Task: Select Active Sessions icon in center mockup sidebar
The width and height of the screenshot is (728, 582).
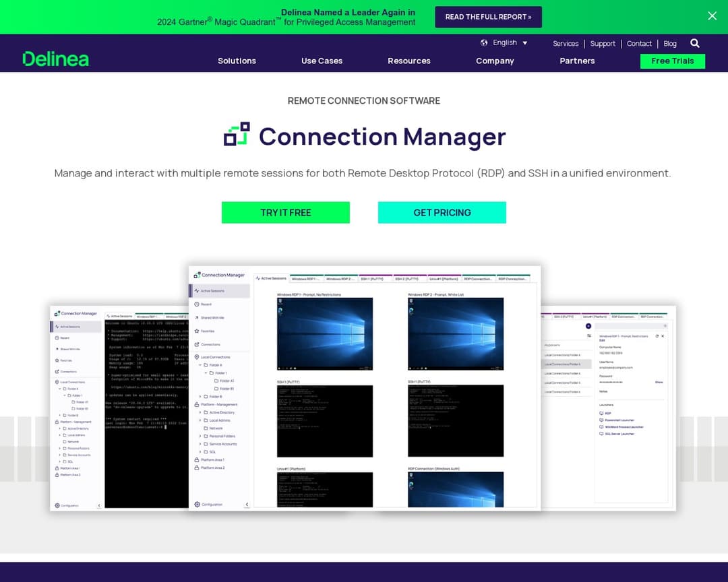Action: tap(197, 291)
